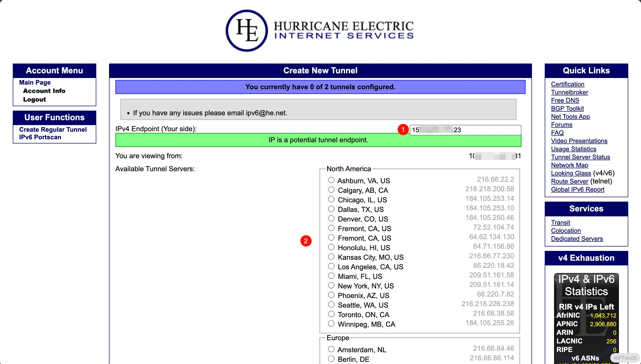Go to the BGP Toolkit link
The height and width of the screenshot is (364, 641).
tap(567, 108)
